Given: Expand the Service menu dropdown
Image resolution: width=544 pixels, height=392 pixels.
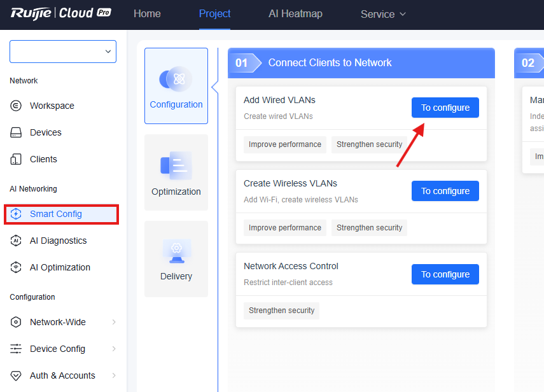Looking at the screenshot, I should coord(383,14).
